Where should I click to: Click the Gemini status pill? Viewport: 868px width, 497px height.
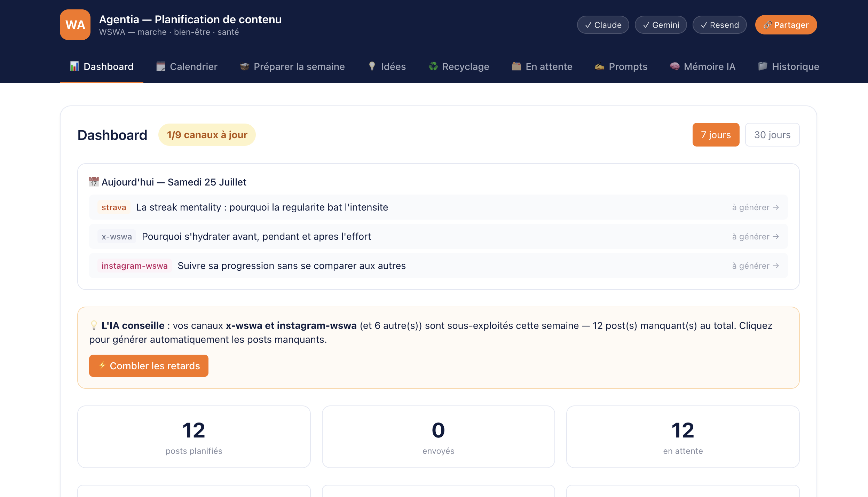click(x=661, y=25)
